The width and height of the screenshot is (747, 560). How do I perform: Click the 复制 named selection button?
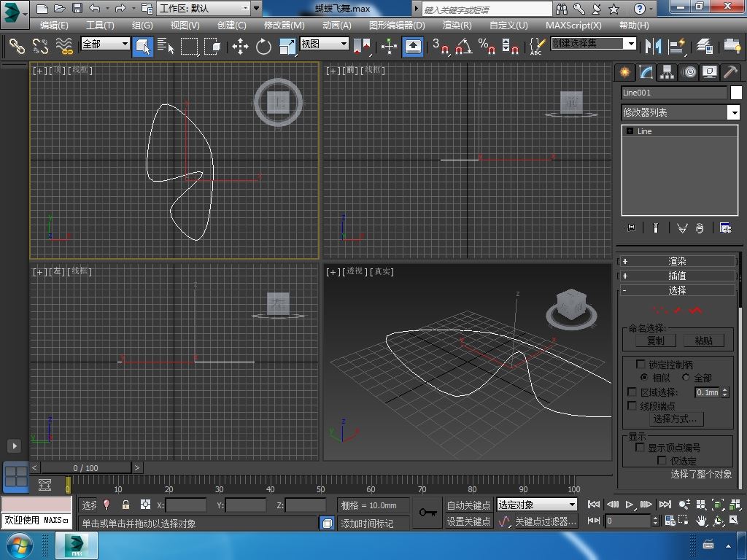pos(656,341)
